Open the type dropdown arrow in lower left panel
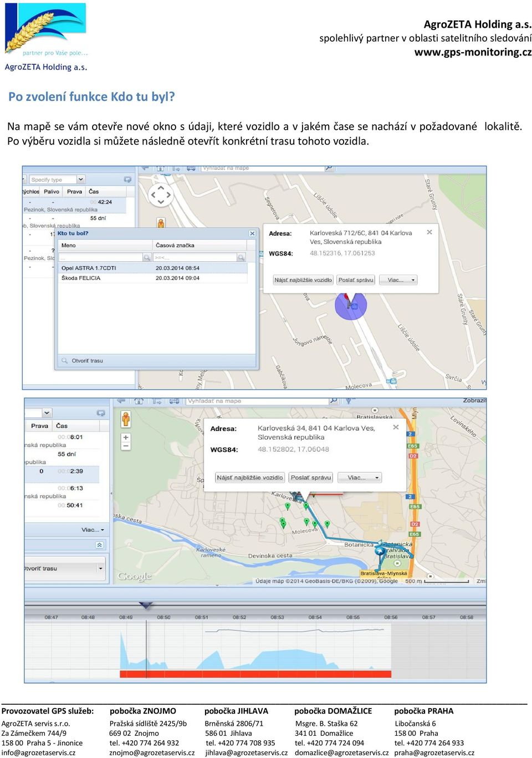The image size is (532, 758). click(47, 413)
